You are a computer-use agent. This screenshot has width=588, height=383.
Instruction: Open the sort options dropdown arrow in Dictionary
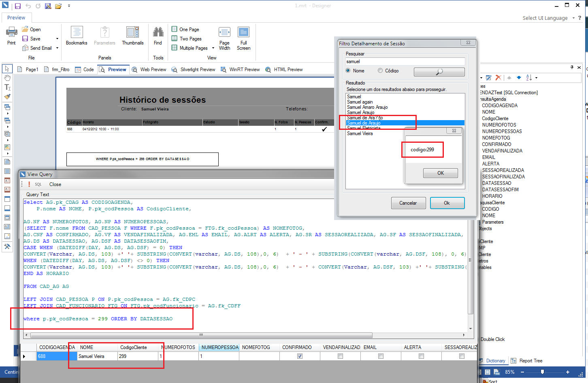point(536,78)
